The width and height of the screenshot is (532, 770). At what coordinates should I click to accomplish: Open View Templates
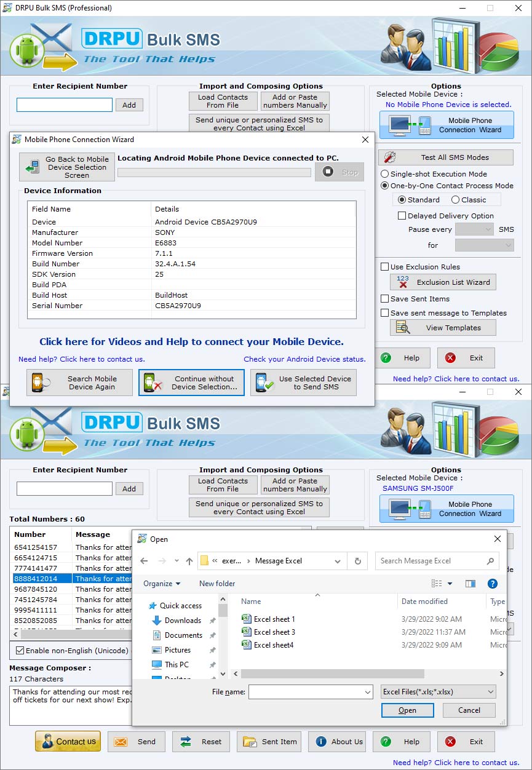(x=442, y=327)
